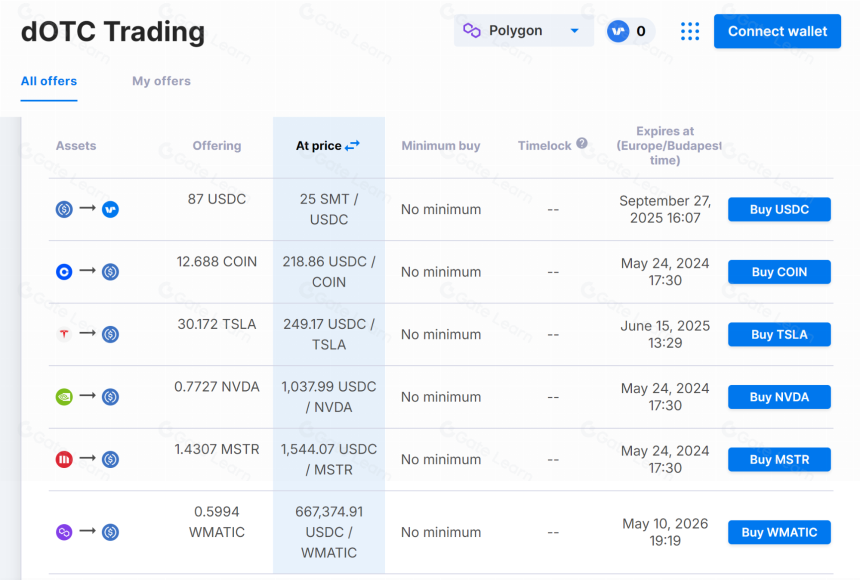The image size is (860, 580).
Task: Click the 218.86 USDC / COIN price
Action: pos(329,272)
